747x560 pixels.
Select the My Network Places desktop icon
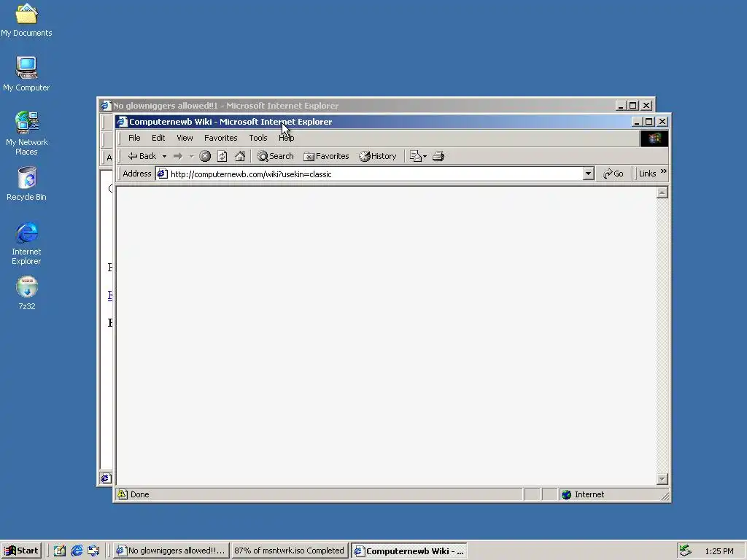[26, 133]
